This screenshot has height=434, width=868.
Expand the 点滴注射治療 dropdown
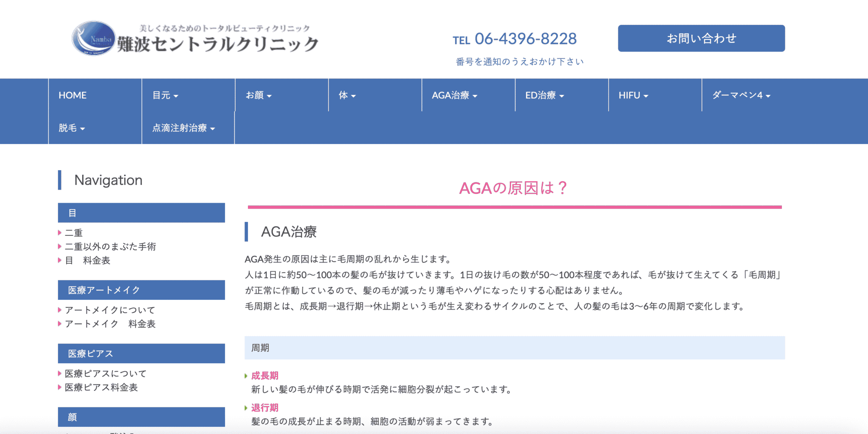pos(184,128)
